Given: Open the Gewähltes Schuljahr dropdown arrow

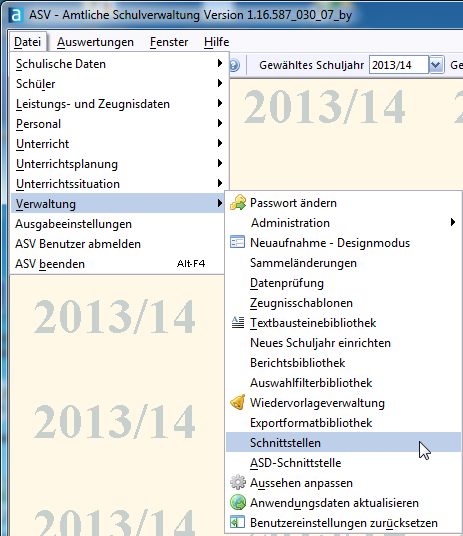Looking at the screenshot, I should tap(436, 65).
